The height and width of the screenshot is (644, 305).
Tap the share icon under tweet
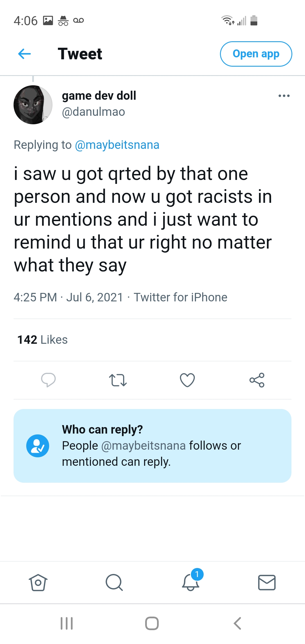(257, 380)
